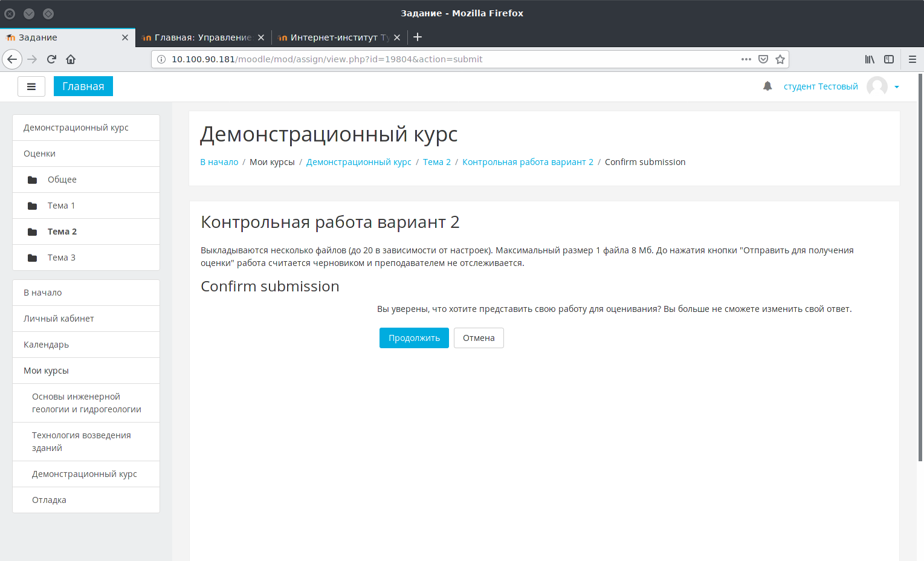Open site information icon in address bar
Image resolution: width=924 pixels, height=561 pixels.
coord(161,59)
